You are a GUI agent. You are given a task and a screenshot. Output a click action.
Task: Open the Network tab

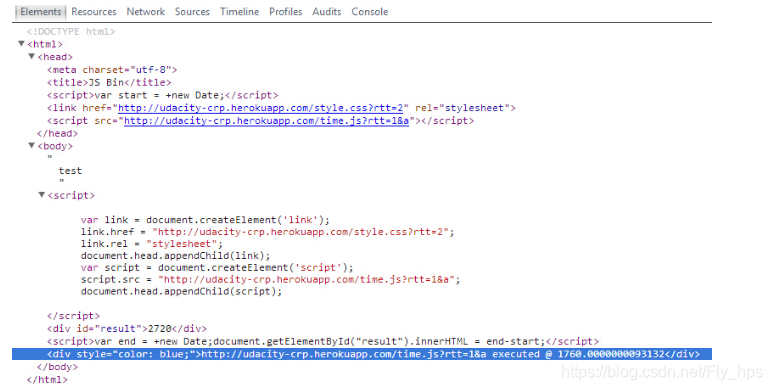pos(145,12)
